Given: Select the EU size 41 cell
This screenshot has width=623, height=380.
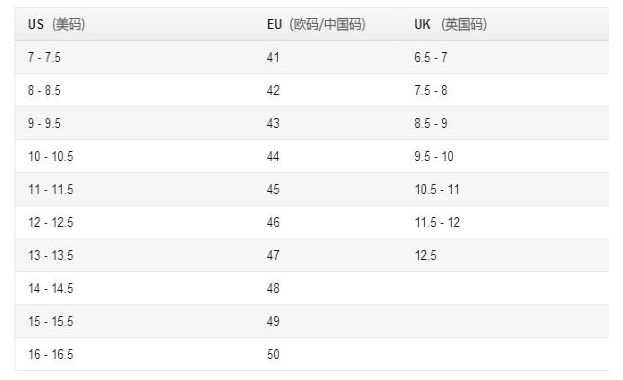Looking at the screenshot, I should 273,57.
